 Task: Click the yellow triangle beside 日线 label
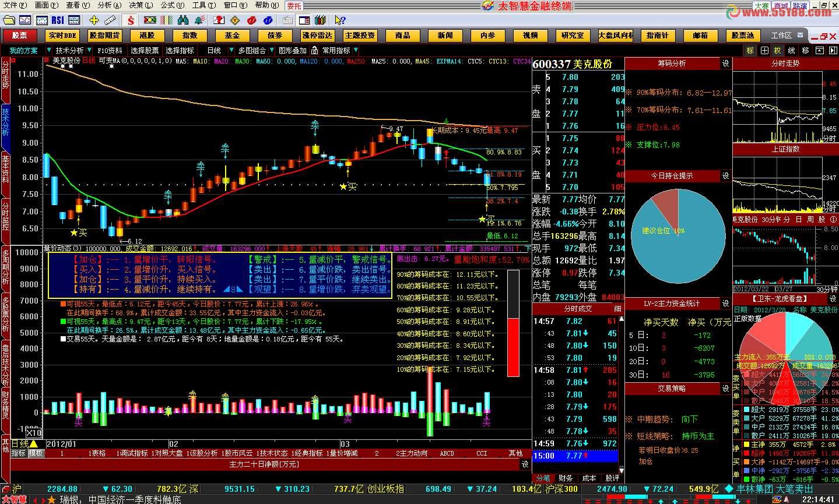tap(34, 445)
